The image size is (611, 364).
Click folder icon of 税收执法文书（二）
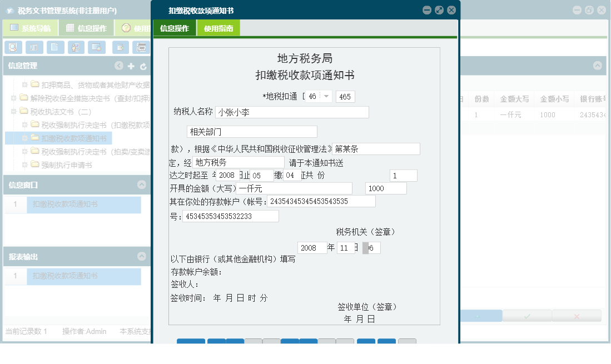[24, 111]
